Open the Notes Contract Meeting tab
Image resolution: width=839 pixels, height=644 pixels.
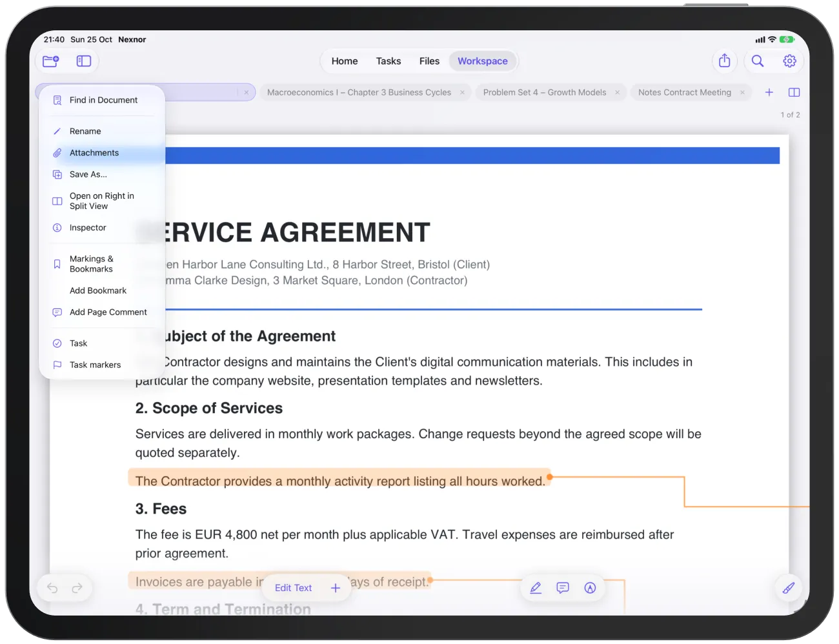pyautogui.click(x=691, y=92)
